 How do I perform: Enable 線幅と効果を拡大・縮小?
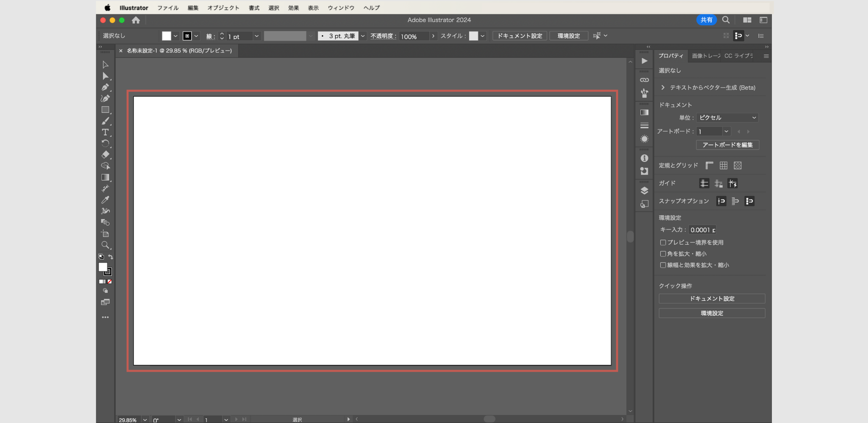663,265
